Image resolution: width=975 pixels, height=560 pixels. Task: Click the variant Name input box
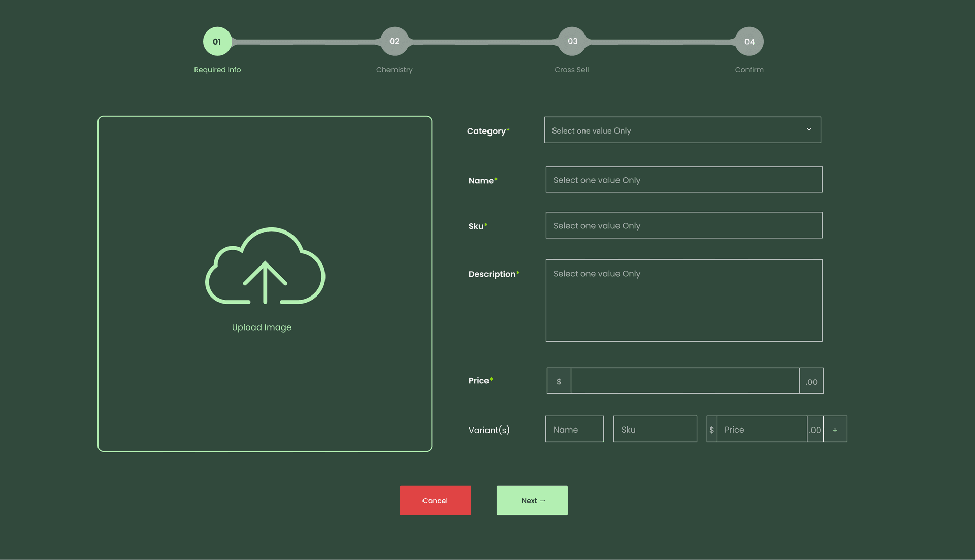(574, 430)
